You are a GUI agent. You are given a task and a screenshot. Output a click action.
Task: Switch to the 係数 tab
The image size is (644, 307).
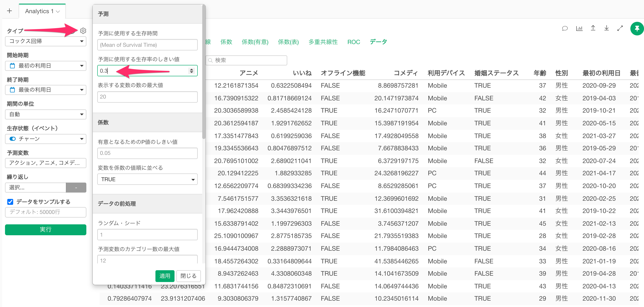(x=226, y=42)
